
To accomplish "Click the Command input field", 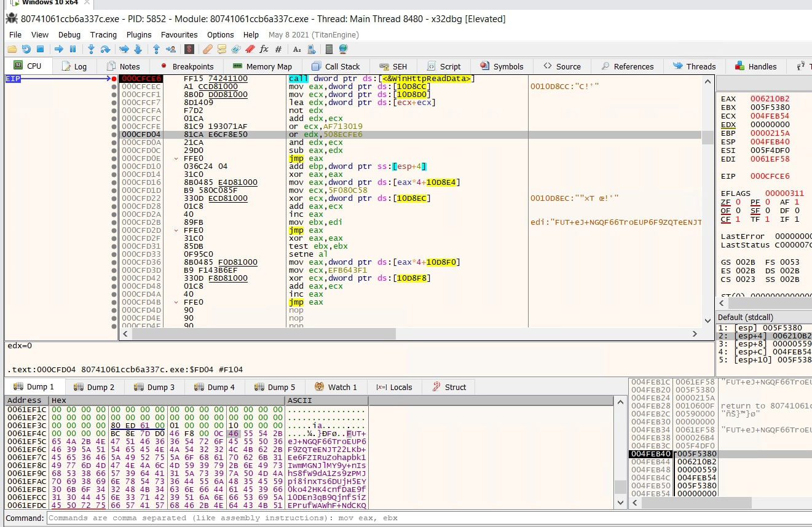I will click(x=428, y=518).
